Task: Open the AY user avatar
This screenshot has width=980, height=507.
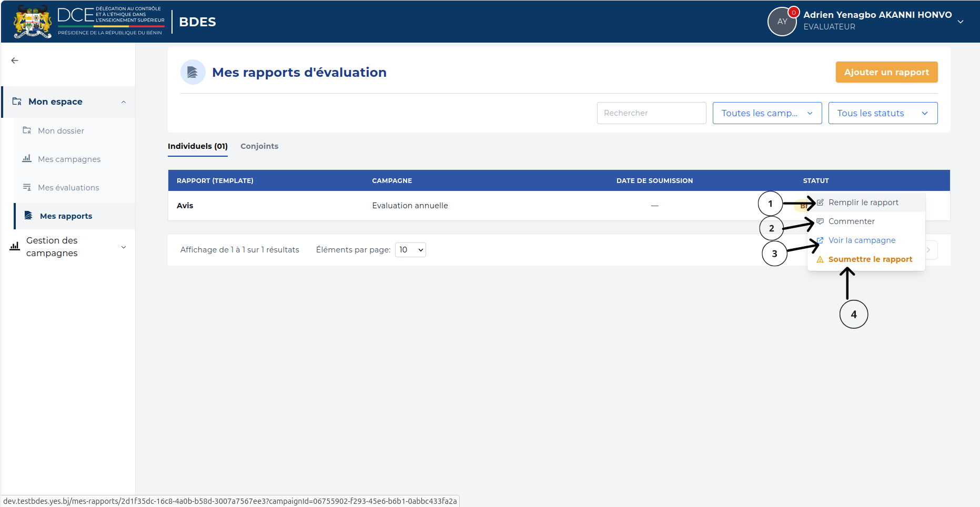Action: pyautogui.click(x=782, y=22)
